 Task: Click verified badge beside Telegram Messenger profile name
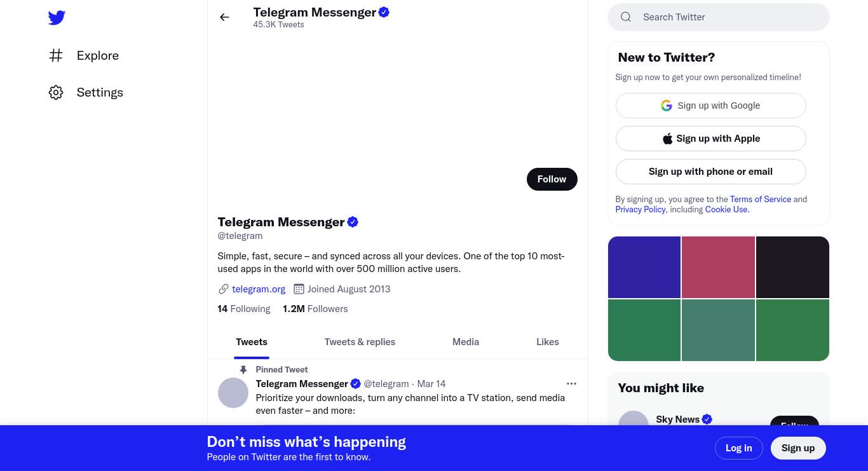pos(353,222)
